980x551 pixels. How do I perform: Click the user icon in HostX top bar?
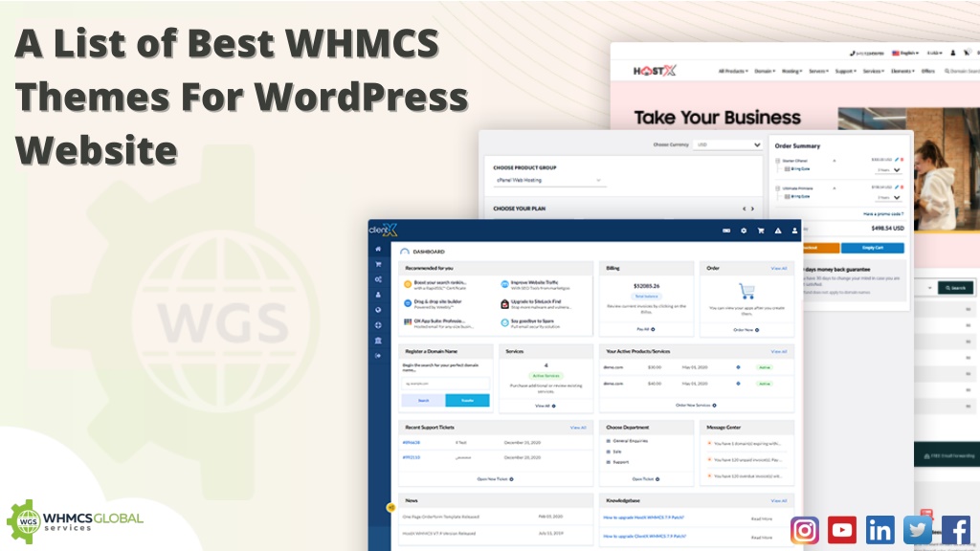953,54
